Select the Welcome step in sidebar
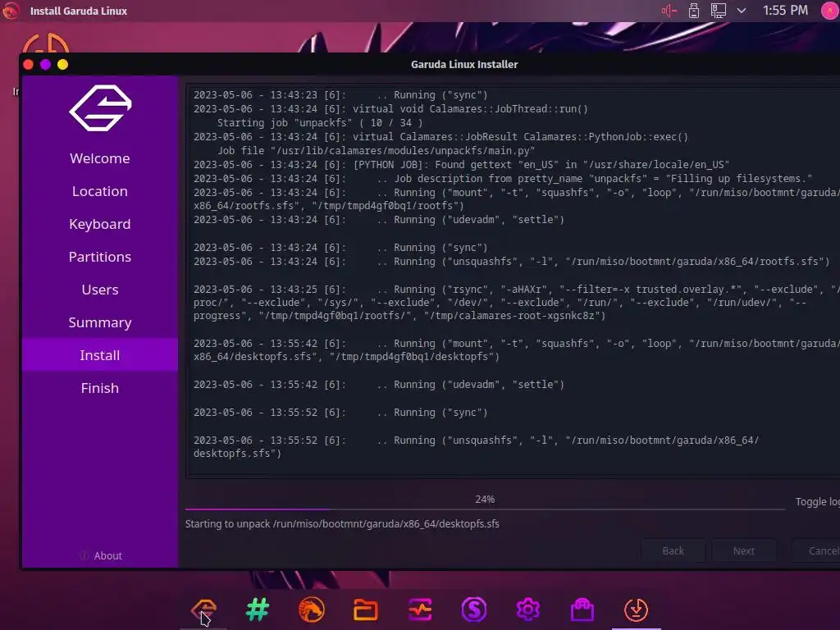Image resolution: width=840 pixels, height=630 pixels. 99,158
